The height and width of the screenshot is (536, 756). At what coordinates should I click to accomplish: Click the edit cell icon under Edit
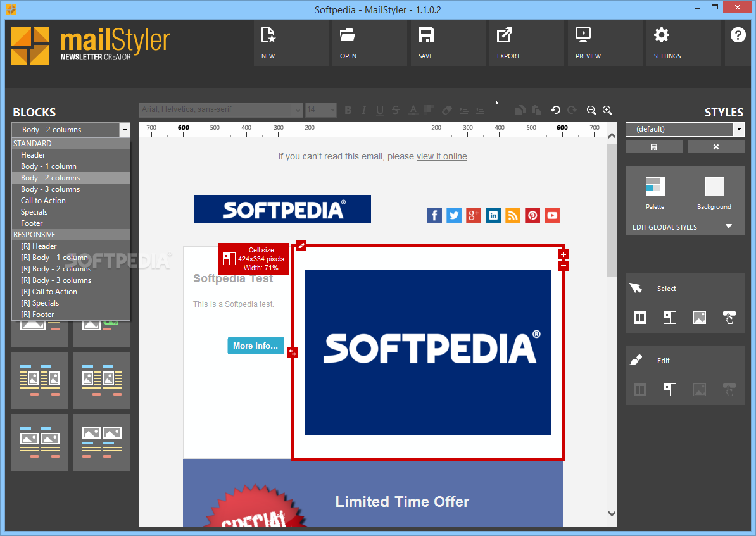670,390
